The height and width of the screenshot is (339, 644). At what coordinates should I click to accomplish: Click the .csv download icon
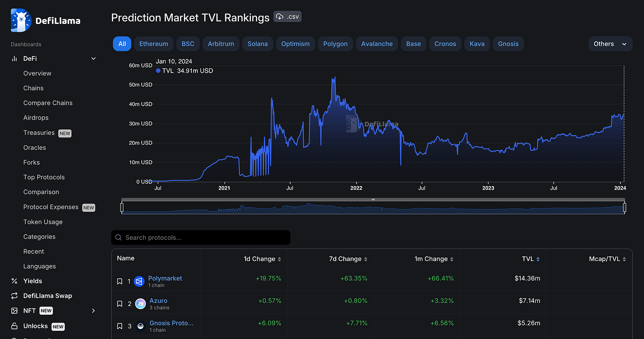coord(280,16)
